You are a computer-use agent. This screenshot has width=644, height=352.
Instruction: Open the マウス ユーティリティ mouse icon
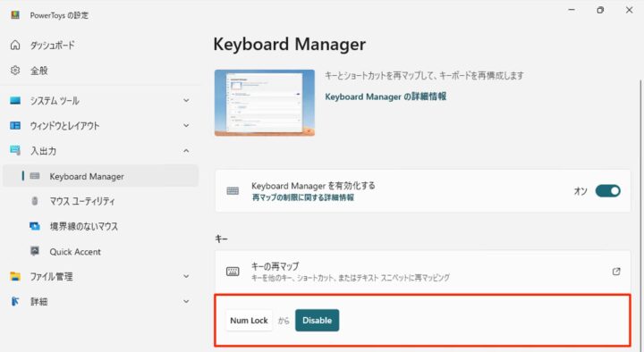(x=35, y=201)
